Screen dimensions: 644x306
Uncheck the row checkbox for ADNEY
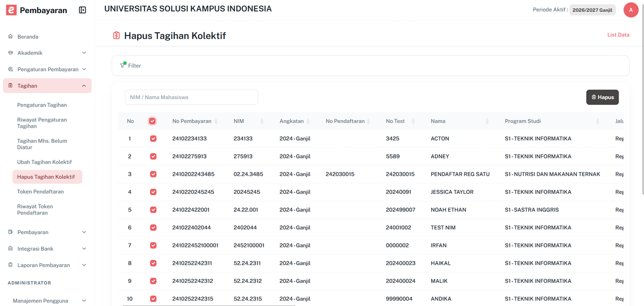[153, 156]
